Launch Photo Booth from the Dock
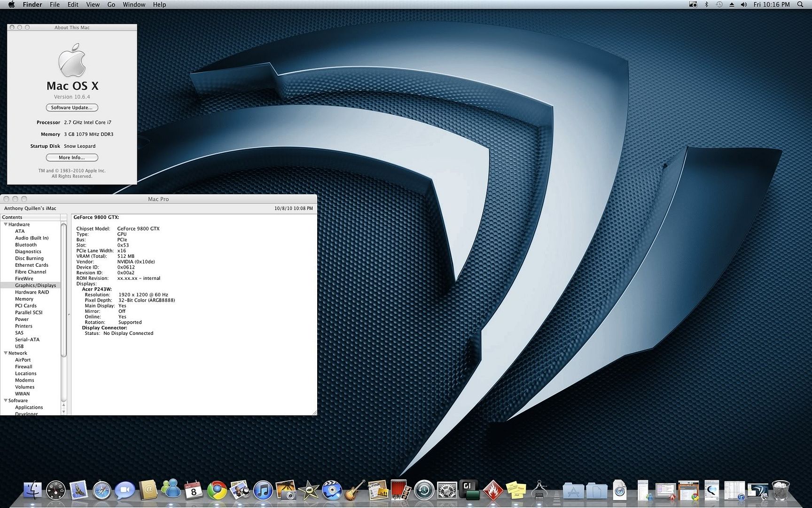The height and width of the screenshot is (508, 812). (401, 491)
